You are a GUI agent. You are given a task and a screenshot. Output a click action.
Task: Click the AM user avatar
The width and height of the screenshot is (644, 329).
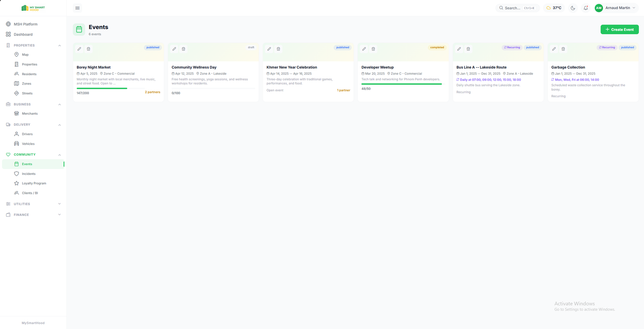point(599,8)
